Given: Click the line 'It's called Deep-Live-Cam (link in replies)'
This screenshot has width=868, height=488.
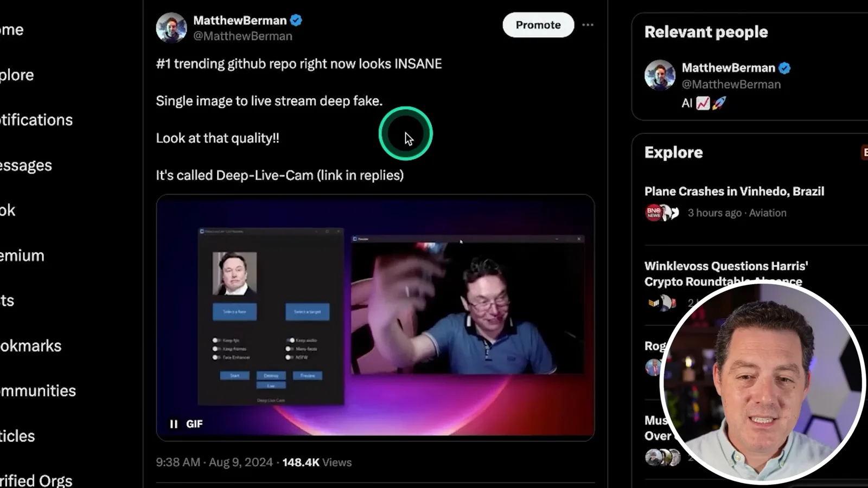Looking at the screenshot, I should (280, 176).
